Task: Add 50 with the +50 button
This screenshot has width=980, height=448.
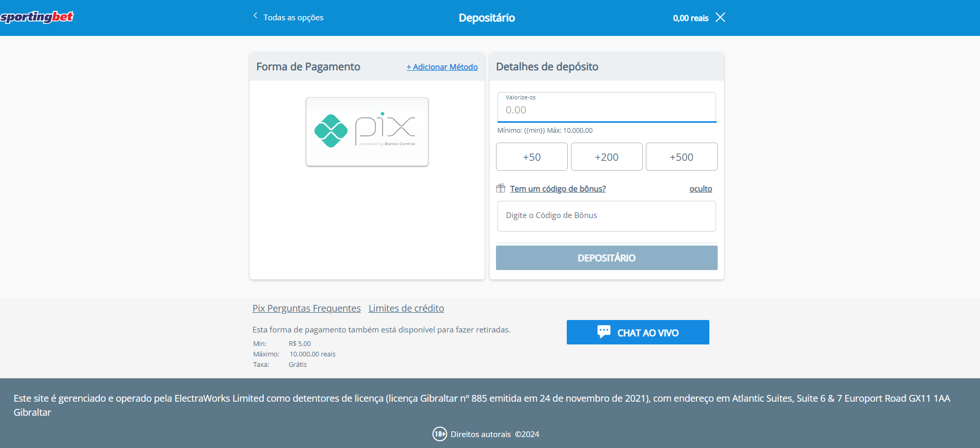Action: pyautogui.click(x=532, y=157)
